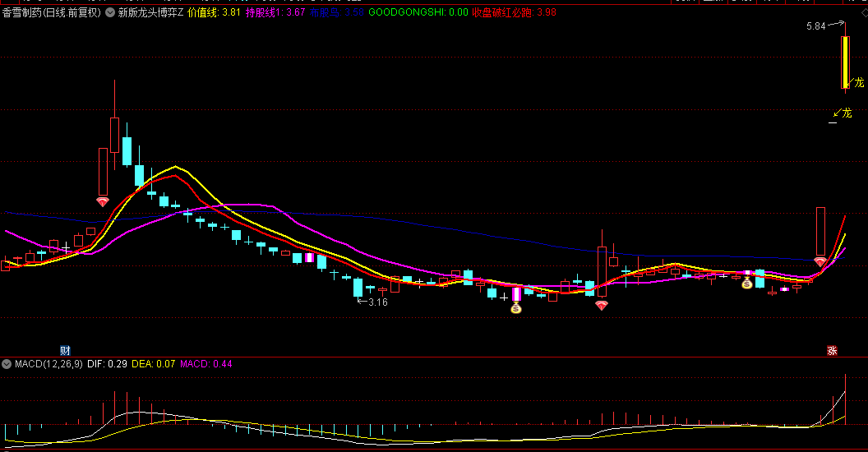Open the 财 financial marker
Viewport: 868px width, 452px height.
[65, 350]
